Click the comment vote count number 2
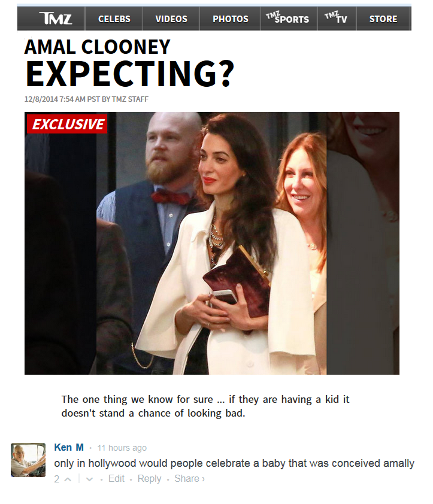This screenshot has width=433, height=504. tap(57, 479)
